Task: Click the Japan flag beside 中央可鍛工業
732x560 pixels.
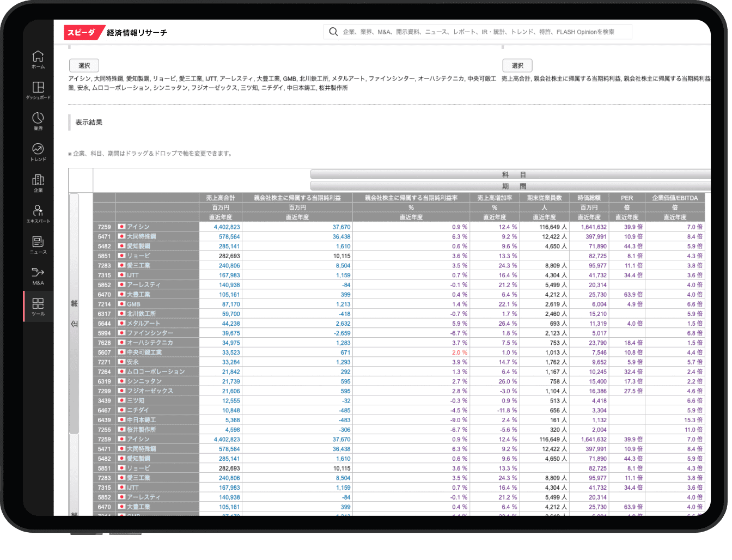Action: 122,352
